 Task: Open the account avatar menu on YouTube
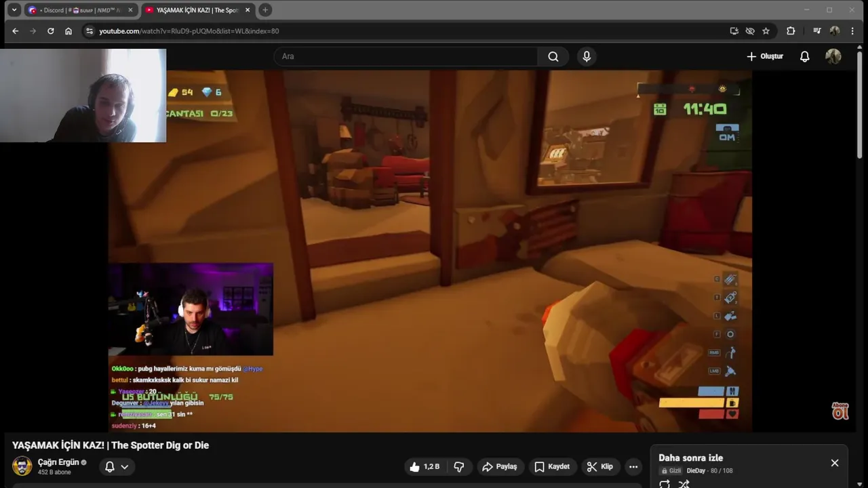coord(833,56)
